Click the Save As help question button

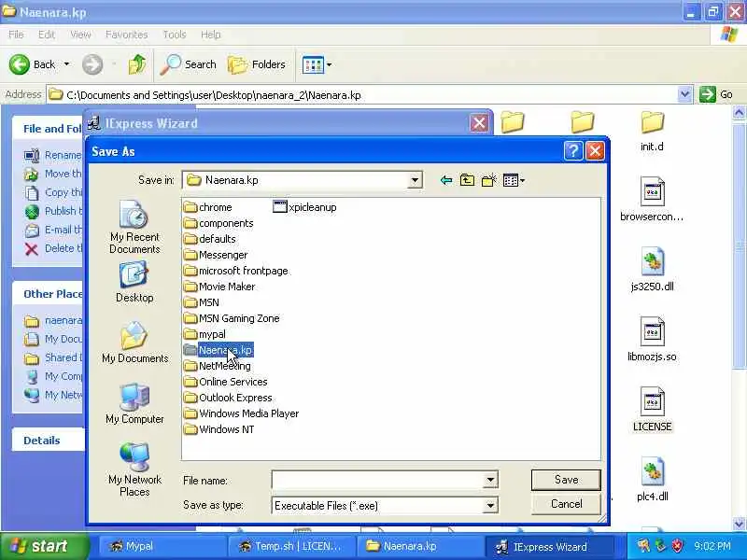573,151
